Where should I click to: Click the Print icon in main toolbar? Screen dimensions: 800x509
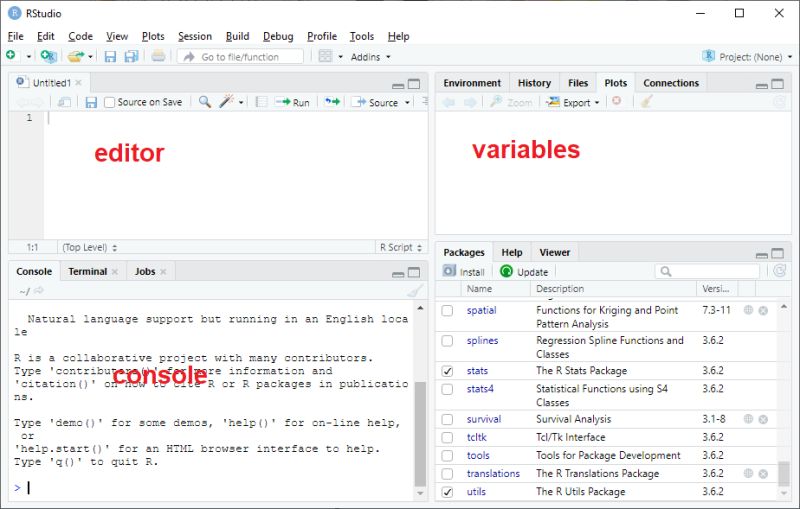point(158,56)
